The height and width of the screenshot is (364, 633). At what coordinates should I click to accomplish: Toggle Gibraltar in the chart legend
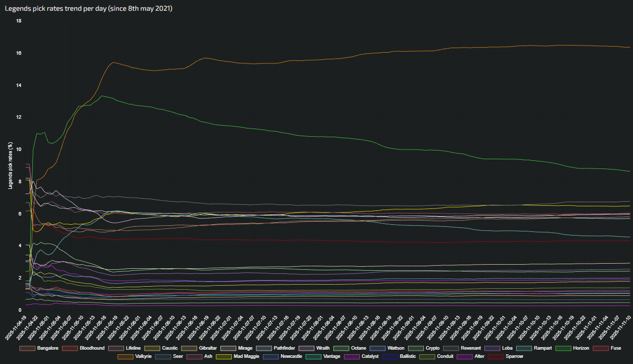[208, 348]
